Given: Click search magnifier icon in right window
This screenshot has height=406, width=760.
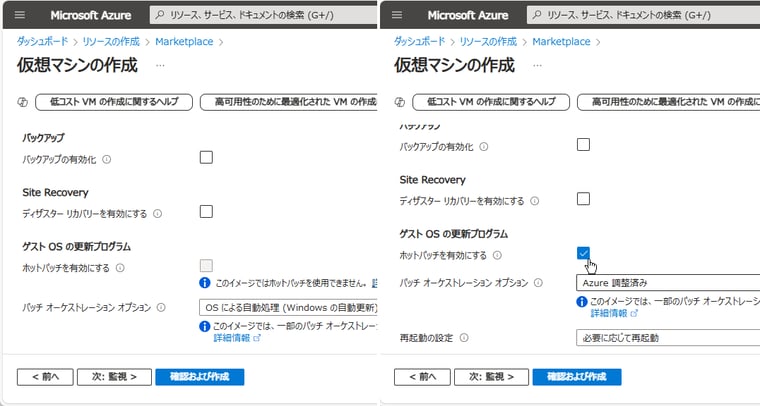Looking at the screenshot, I should point(537,15).
